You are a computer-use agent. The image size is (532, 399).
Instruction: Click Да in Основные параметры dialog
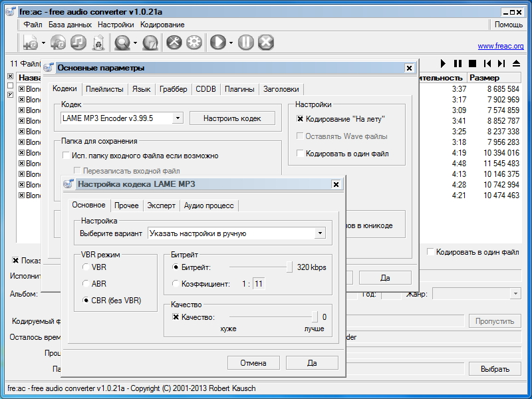pyautogui.click(x=385, y=277)
